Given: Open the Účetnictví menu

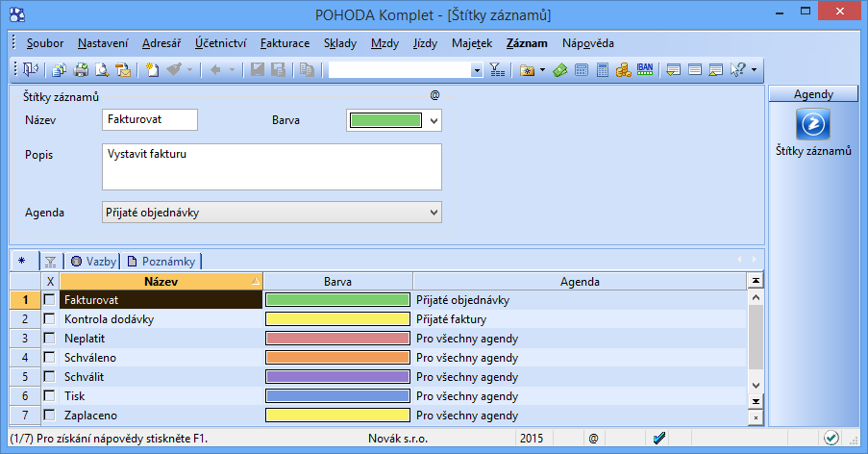Looking at the screenshot, I should pyautogui.click(x=220, y=43).
